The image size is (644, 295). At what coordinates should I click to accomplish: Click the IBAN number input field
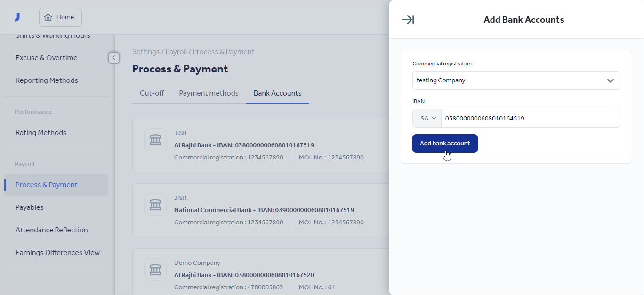point(527,118)
